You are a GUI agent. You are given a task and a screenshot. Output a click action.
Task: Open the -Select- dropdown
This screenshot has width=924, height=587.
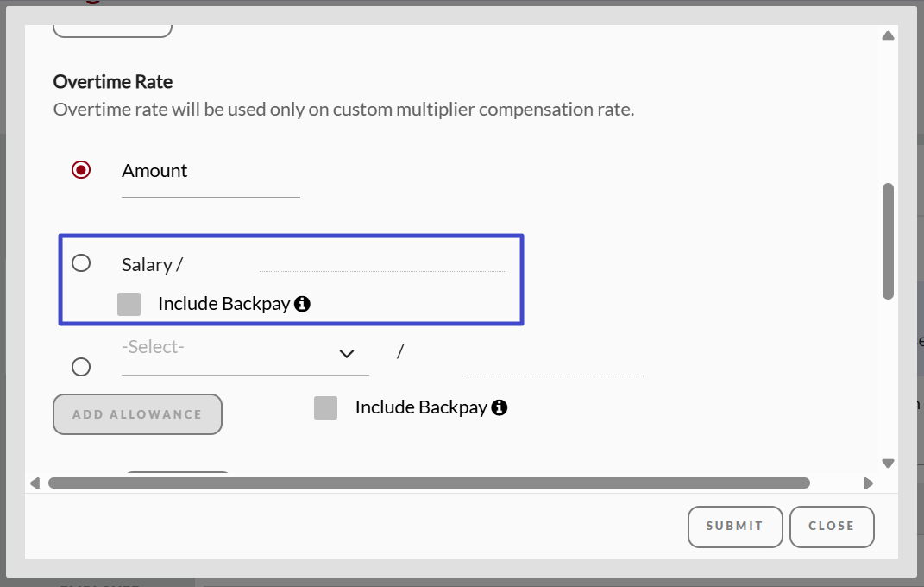pyautogui.click(x=245, y=354)
